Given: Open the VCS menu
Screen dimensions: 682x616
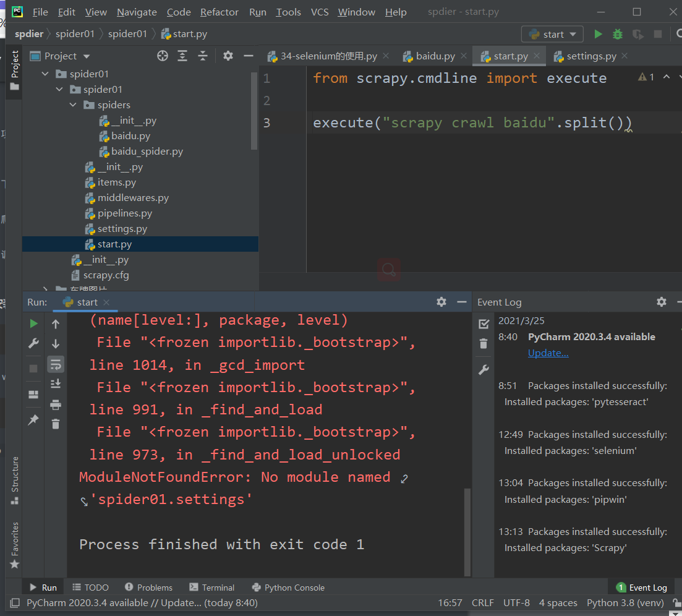Looking at the screenshot, I should tap(320, 12).
